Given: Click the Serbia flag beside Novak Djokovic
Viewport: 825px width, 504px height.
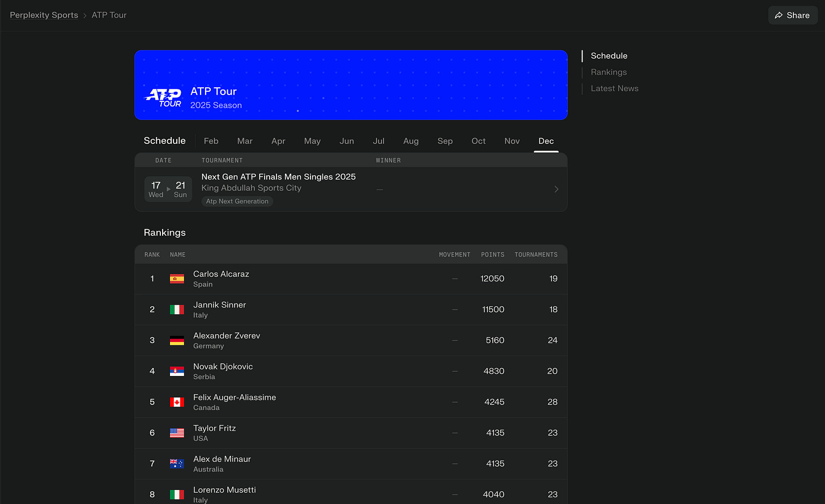Looking at the screenshot, I should pyautogui.click(x=177, y=371).
